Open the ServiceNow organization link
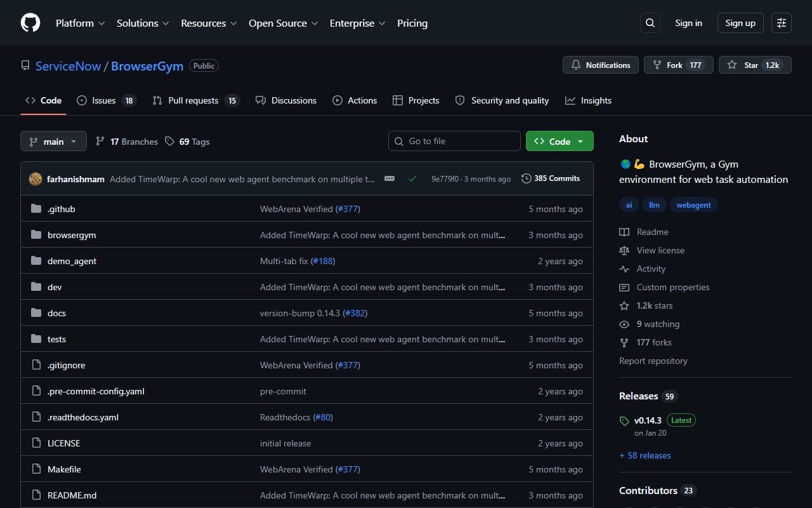This screenshot has width=812, height=508. 68,66
